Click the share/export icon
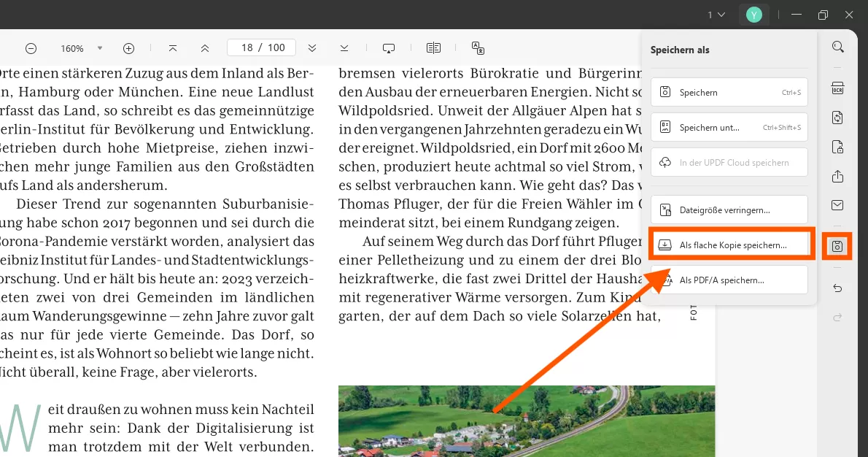This screenshot has width=868, height=457. [837, 176]
